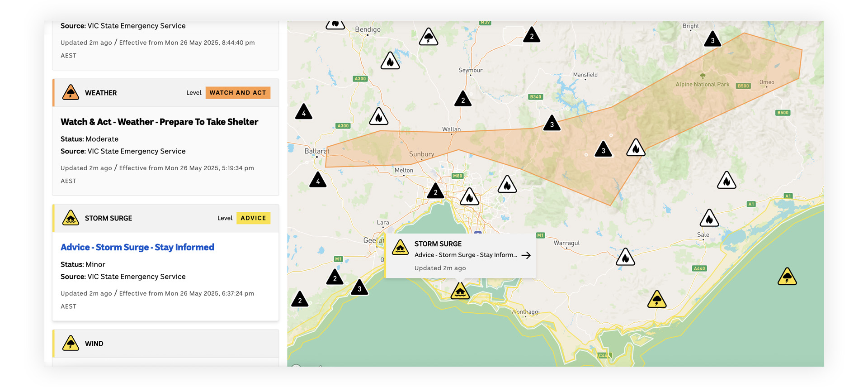Click the WATCH AND ACT level badge
The height and width of the screenshot is (392, 868).
point(238,93)
